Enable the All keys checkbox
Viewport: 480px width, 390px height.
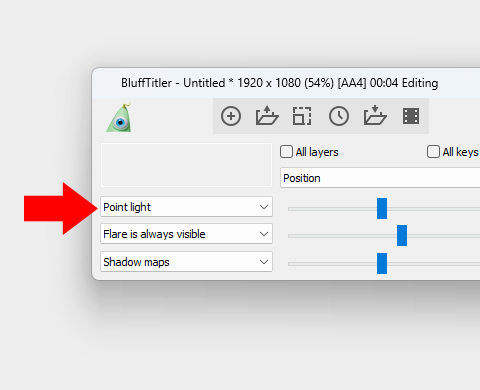(x=433, y=152)
